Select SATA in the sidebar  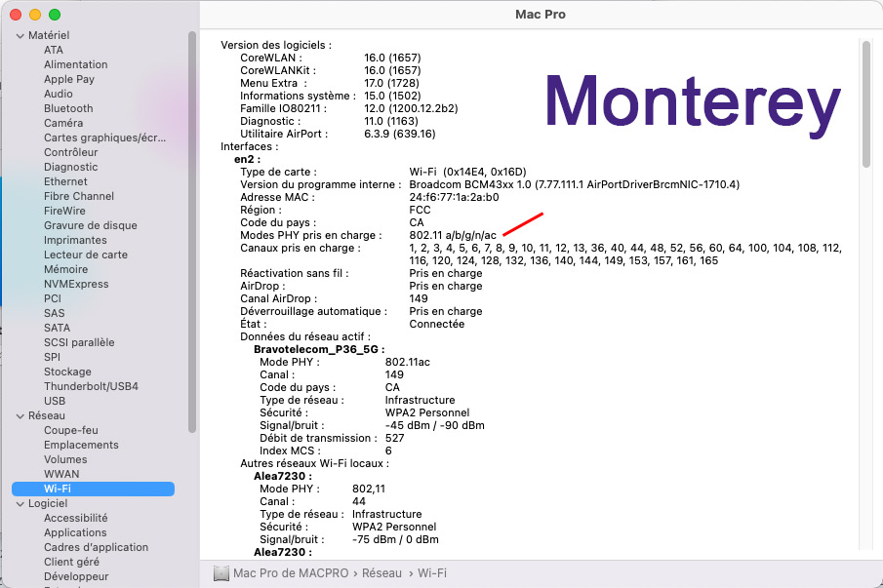click(x=57, y=328)
